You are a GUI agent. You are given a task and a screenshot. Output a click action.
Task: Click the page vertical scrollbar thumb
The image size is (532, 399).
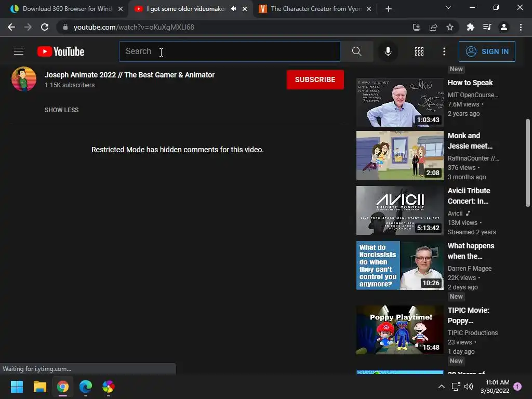(x=528, y=163)
